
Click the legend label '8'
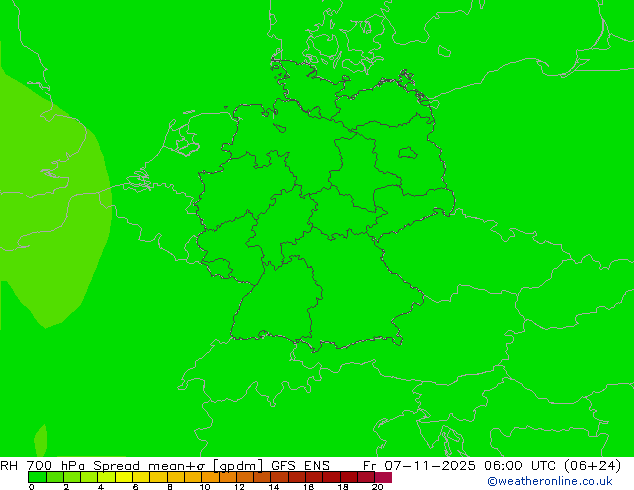[170, 487]
